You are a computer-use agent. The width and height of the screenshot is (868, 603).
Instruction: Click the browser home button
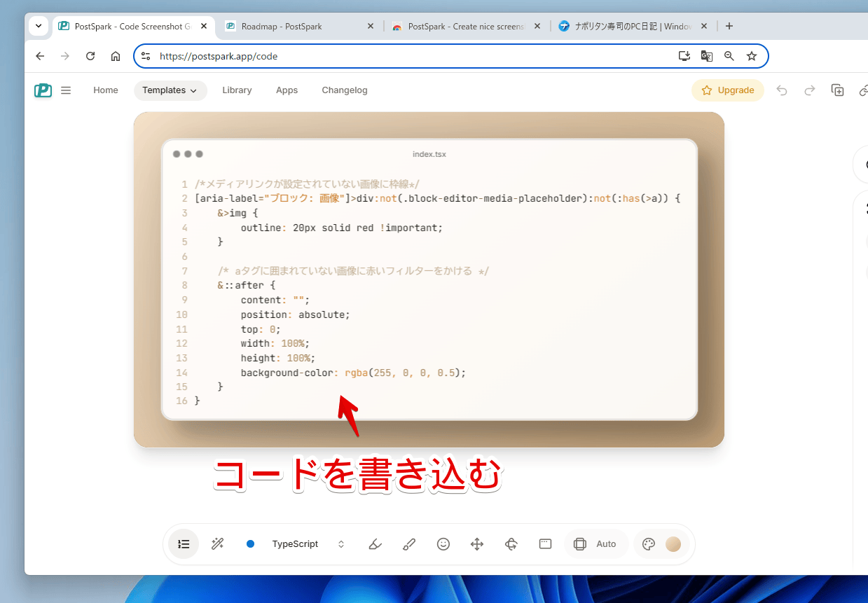(x=116, y=56)
